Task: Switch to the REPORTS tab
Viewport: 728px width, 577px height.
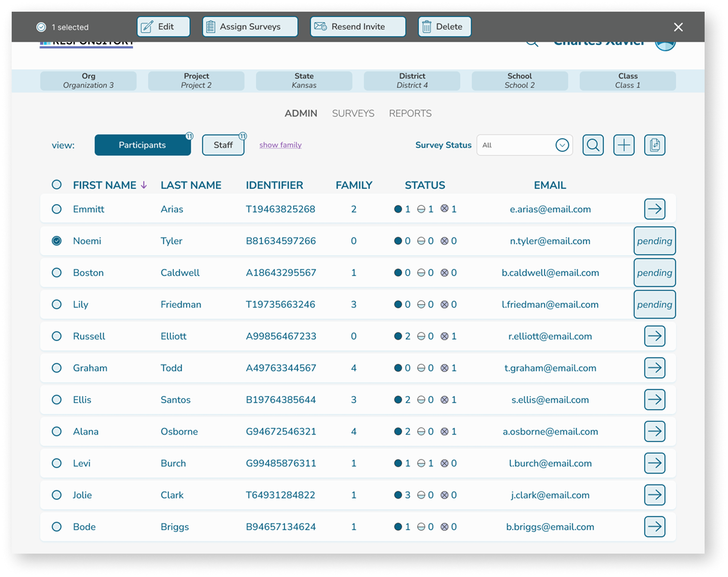Action: pyautogui.click(x=410, y=113)
